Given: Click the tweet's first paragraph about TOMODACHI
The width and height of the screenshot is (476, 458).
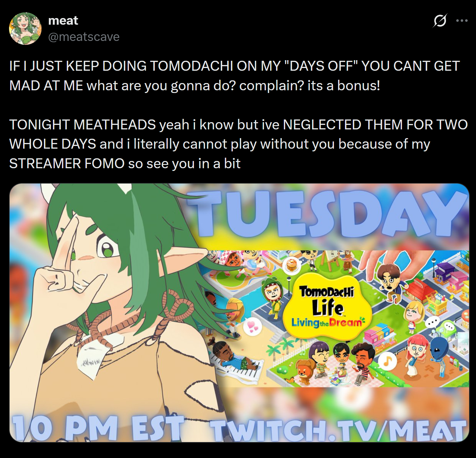Looking at the screenshot, I should (x=234, y=76).
